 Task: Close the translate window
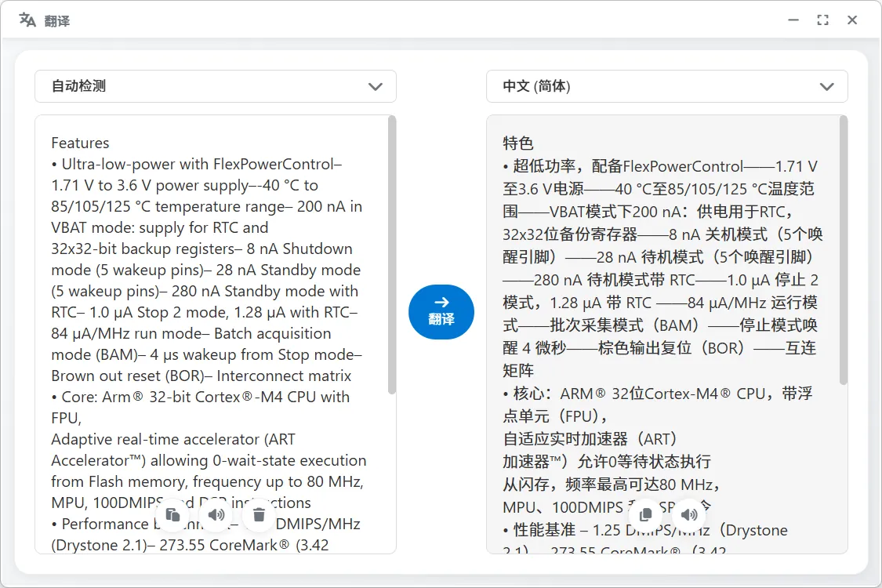tap(852, 20)
